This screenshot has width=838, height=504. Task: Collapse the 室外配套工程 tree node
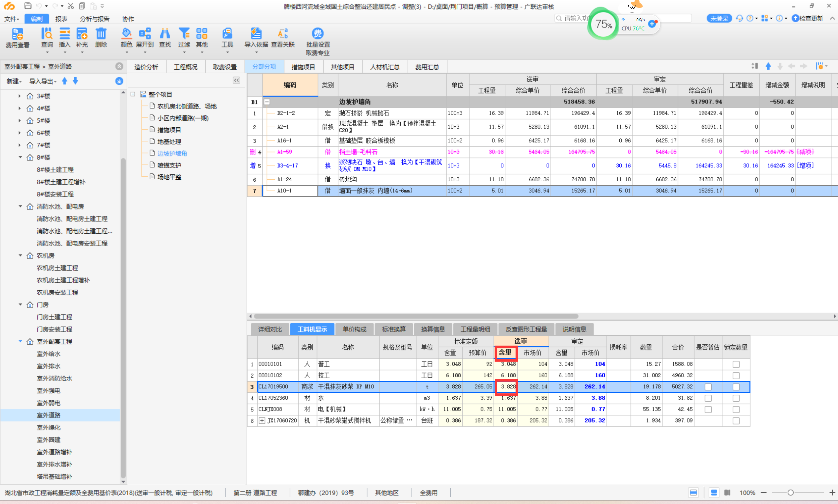pyautogui.click(x=20, y=341)
